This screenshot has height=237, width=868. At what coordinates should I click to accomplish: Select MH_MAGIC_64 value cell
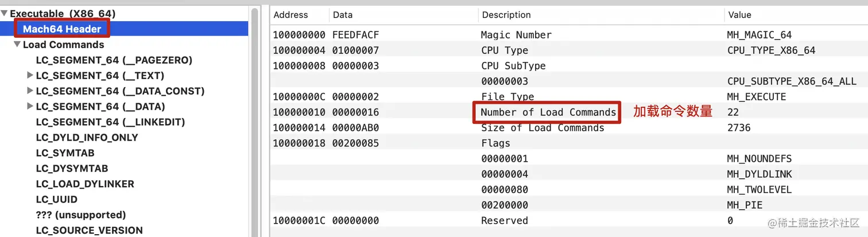coord(759,34)
